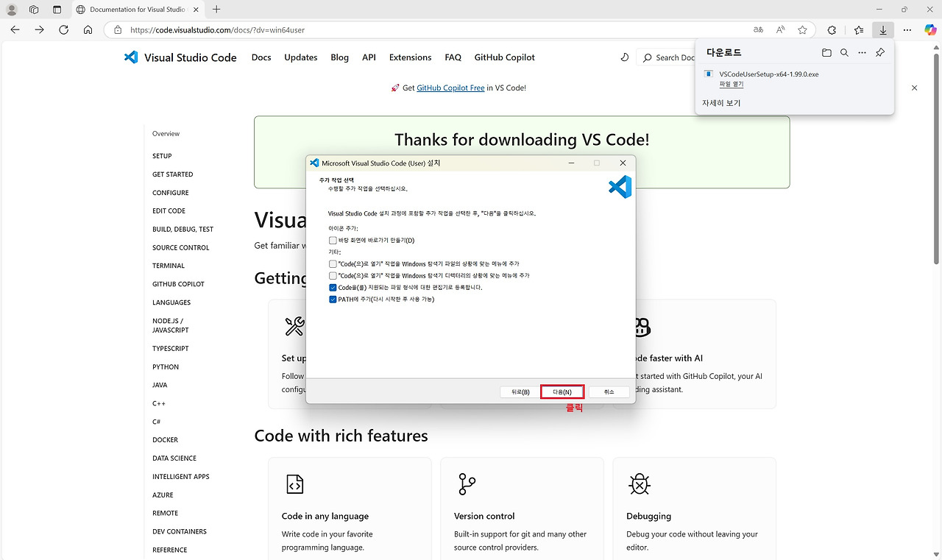Pin the downloads panel

879,52
